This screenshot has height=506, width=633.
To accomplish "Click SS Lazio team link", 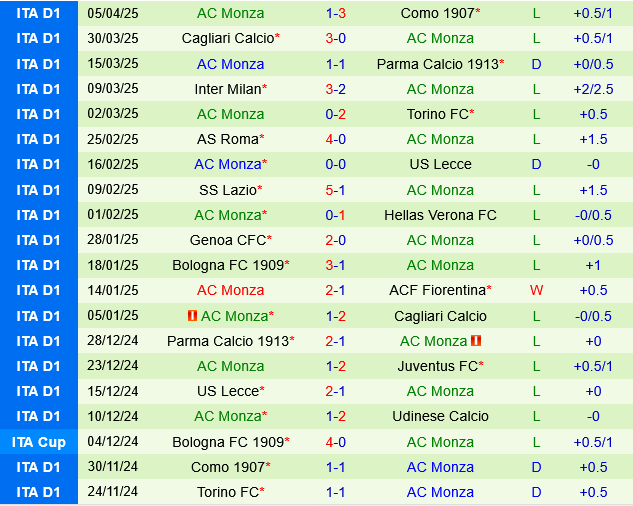I will click(x=232, y=190).
